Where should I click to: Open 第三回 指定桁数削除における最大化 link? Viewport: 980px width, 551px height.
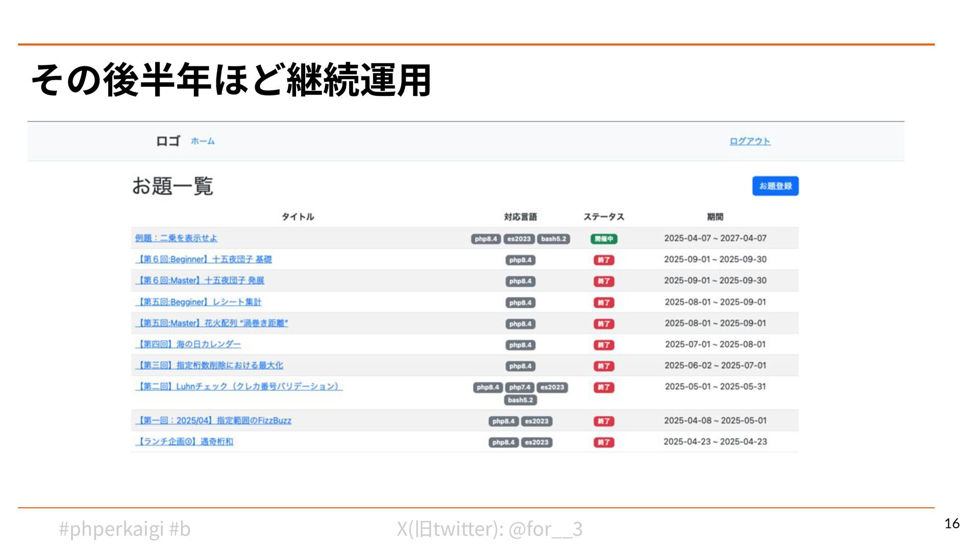(209, 366)
